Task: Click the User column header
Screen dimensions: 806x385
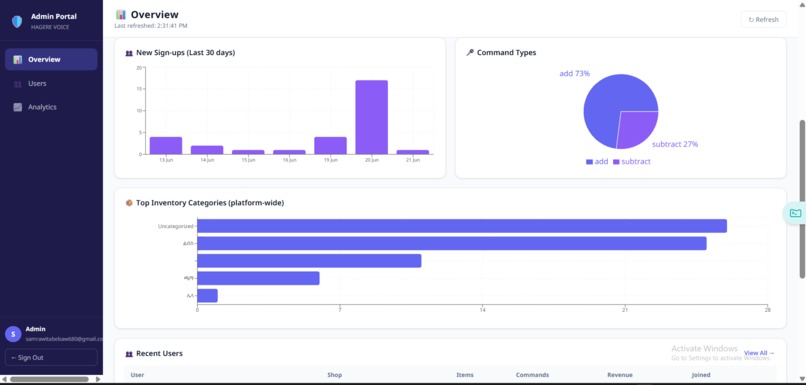Action: click(137, 375)
